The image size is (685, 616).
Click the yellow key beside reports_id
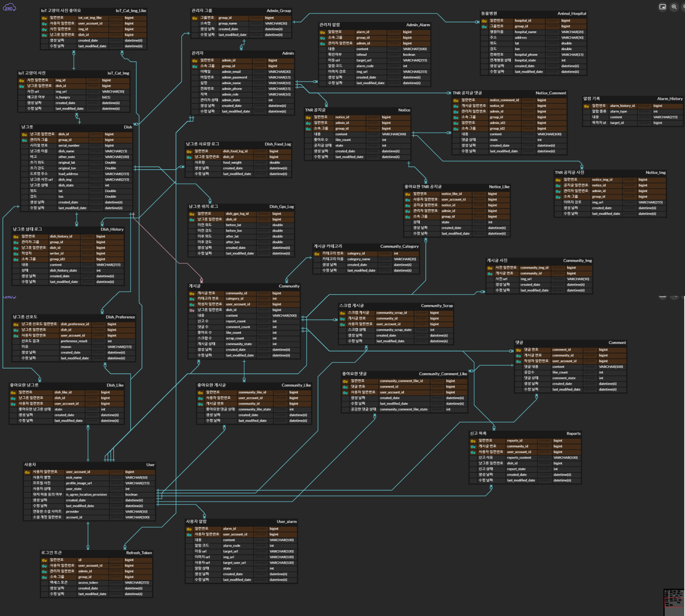[473, 441]
